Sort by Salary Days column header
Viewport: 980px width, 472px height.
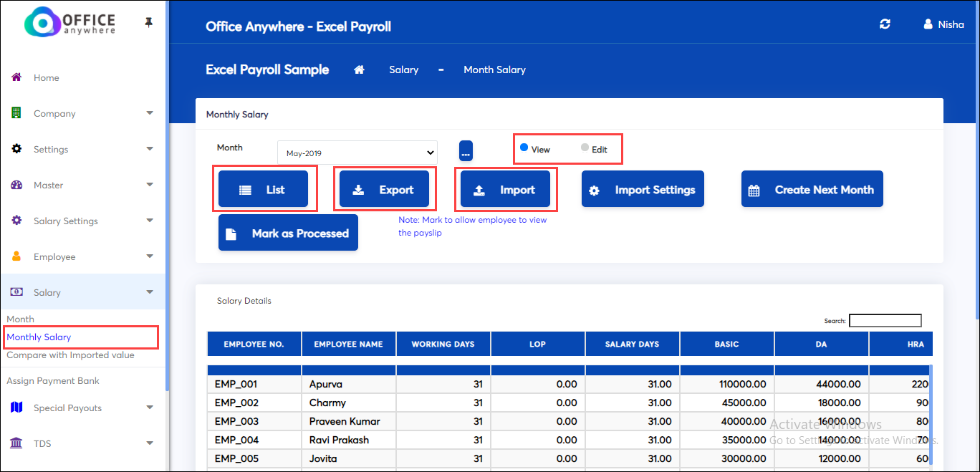tap(633, 344)
